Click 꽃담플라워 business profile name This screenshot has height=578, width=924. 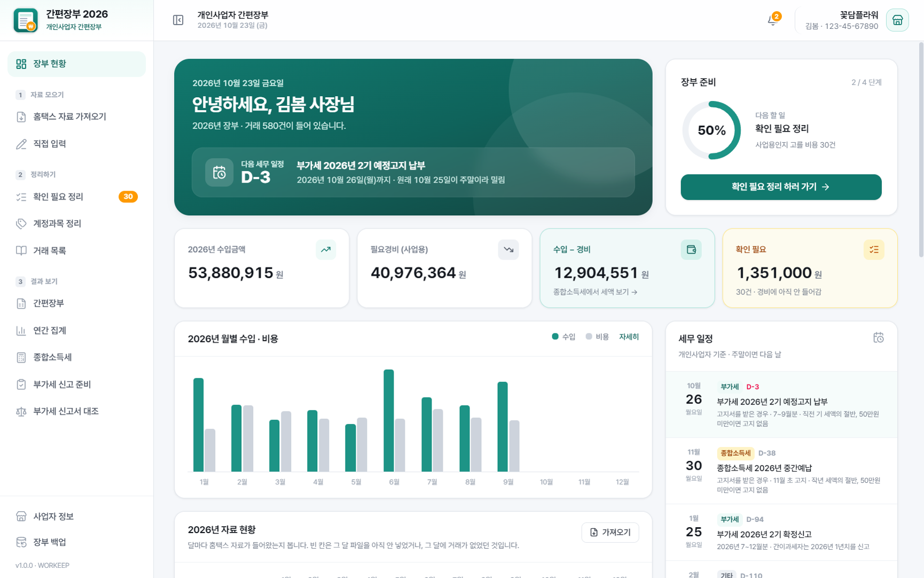pos(859,15)
